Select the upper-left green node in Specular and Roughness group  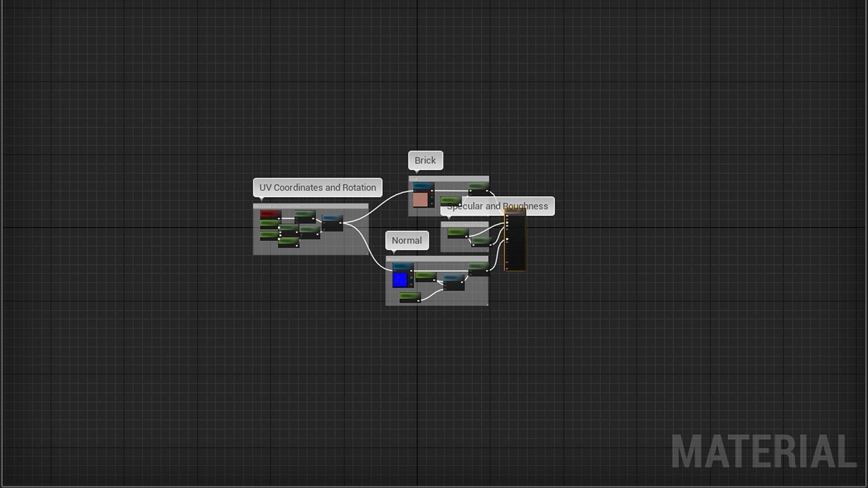(458, 233)
